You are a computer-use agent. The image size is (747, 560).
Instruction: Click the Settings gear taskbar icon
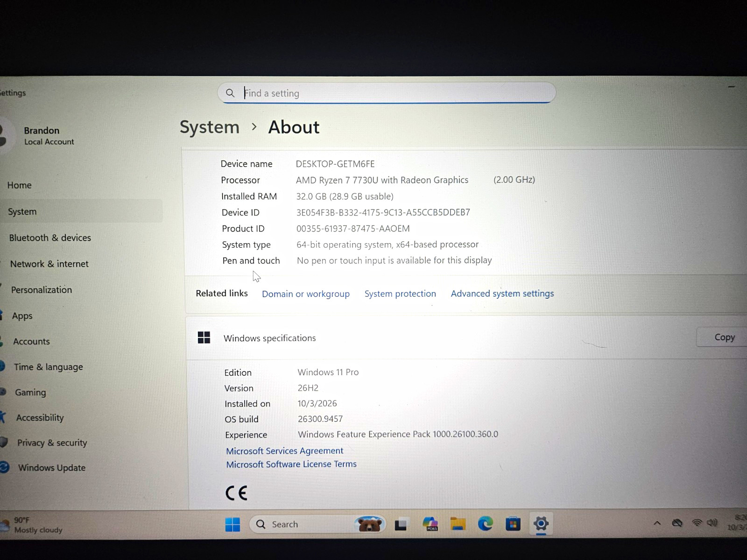[541, 524]
